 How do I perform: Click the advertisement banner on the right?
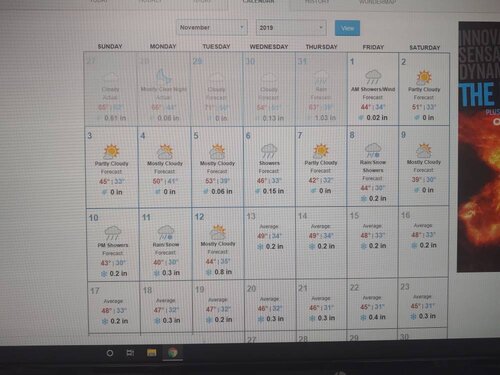(479, 147)
